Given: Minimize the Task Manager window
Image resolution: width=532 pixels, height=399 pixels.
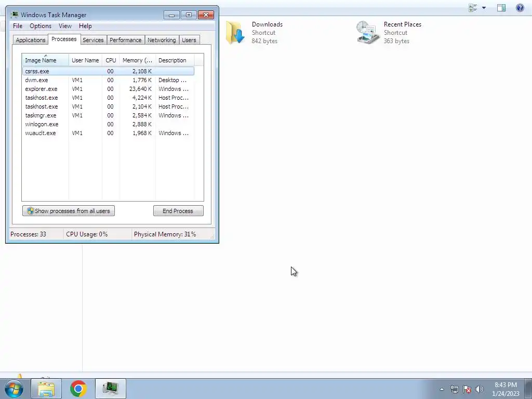Looking at the screenshot, I should 171,15.
